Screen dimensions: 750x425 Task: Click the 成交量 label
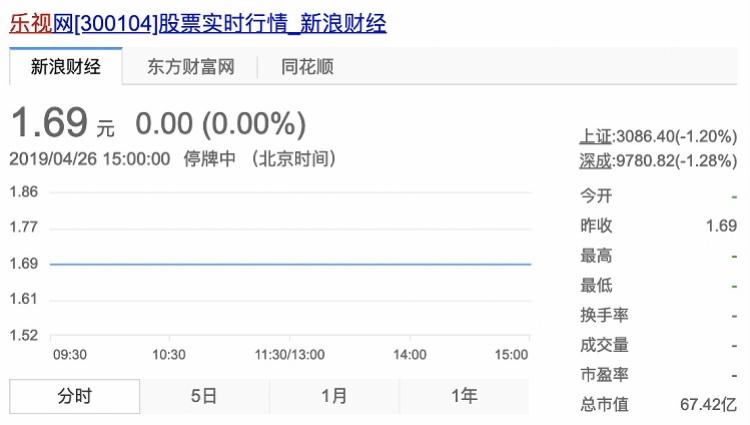pos(604,345)
